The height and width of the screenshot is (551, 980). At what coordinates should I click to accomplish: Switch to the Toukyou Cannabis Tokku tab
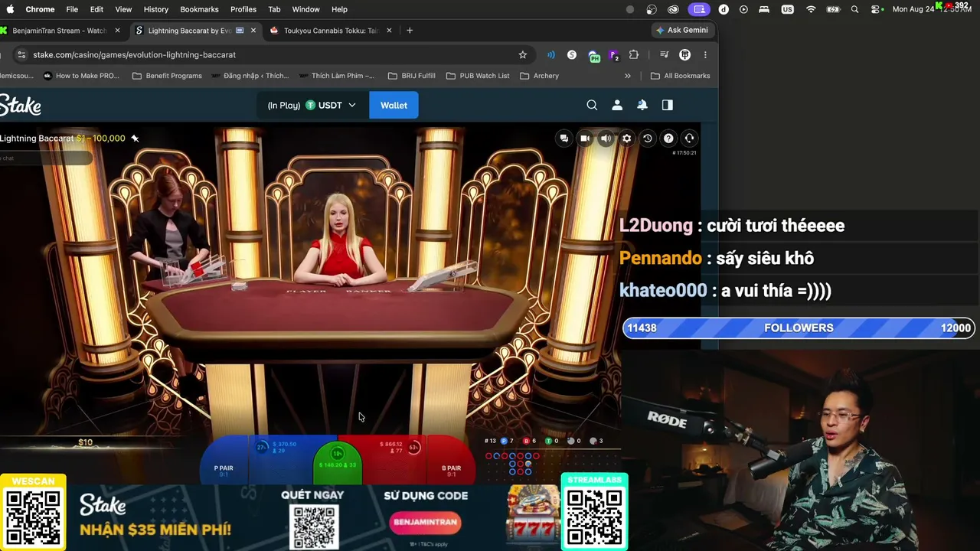[331, 31]
